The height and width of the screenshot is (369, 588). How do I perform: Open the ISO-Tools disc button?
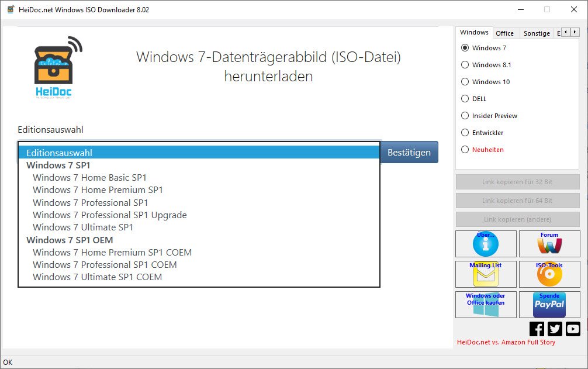coord(549,274)
